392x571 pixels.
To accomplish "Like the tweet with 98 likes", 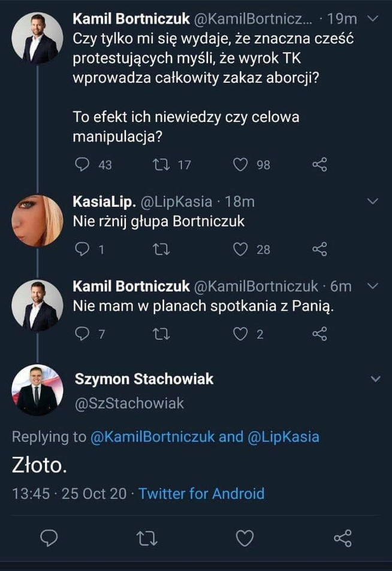I will (x=240, y=164).
